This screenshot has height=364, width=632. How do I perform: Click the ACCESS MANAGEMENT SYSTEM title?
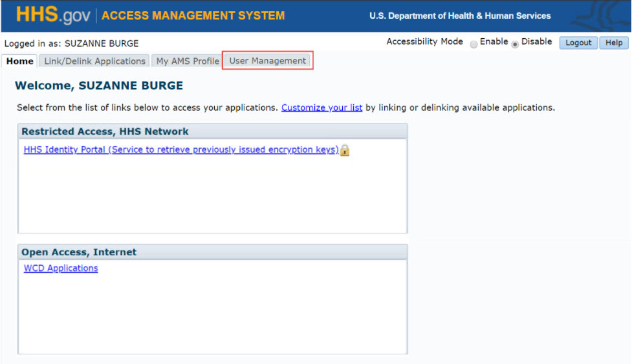point(193,16)
